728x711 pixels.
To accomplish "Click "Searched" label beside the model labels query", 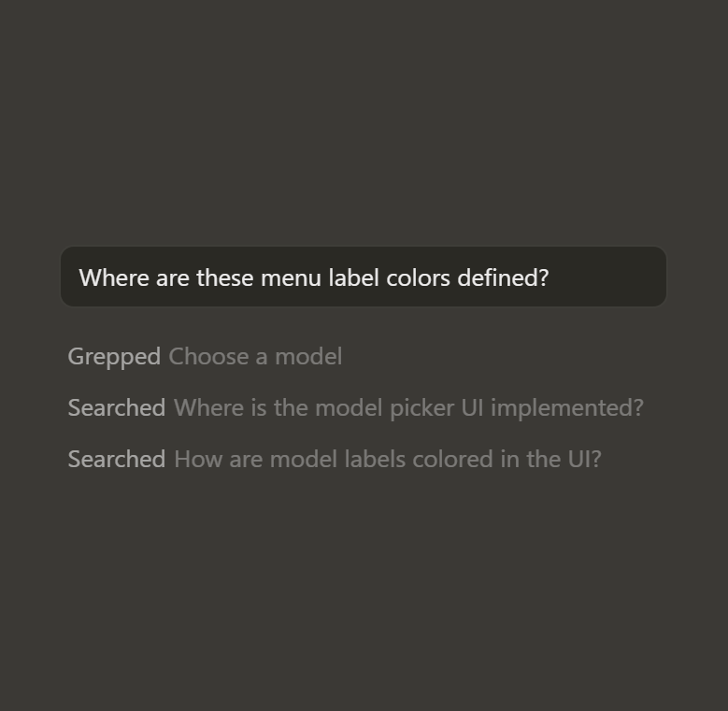I will pos(116,460).
